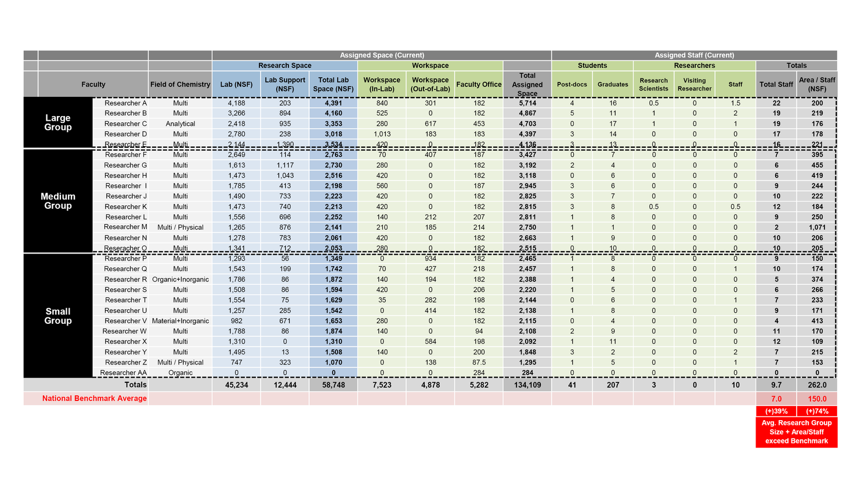The image size is (868, 488).
Task: Select the "Large Group" label block
Action: 58,122
